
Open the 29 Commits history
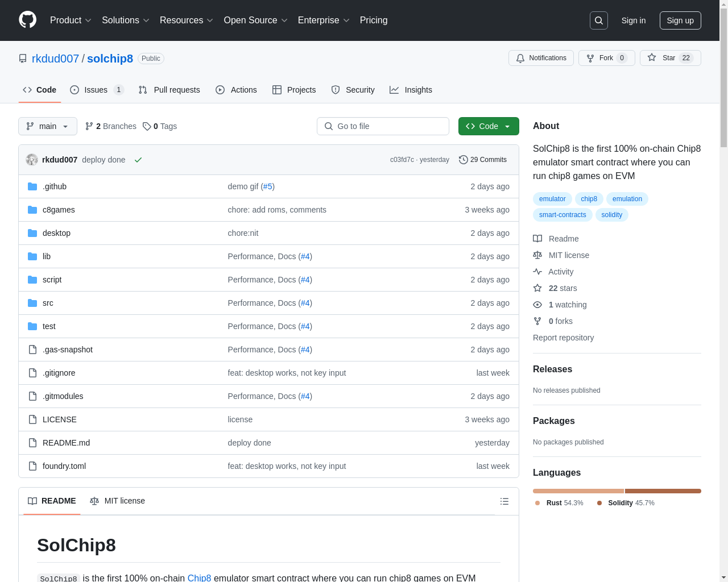tap(483, 160)
